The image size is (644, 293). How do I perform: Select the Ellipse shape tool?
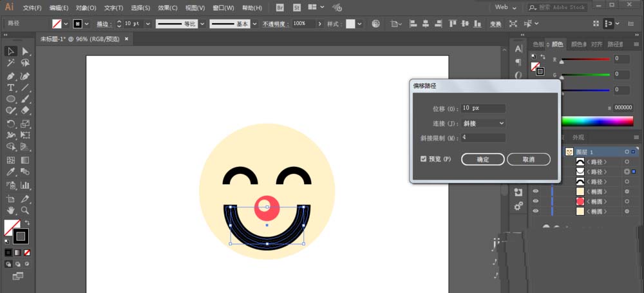click(x=11, y=99)
